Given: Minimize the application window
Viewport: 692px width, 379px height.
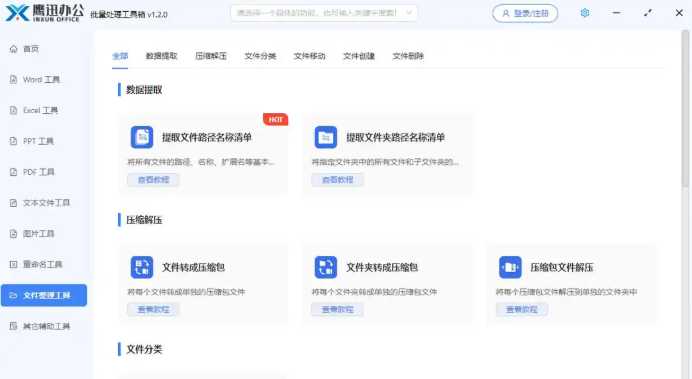Looking at the screenshot, I should pyautogui.click(x=617, y=13).
